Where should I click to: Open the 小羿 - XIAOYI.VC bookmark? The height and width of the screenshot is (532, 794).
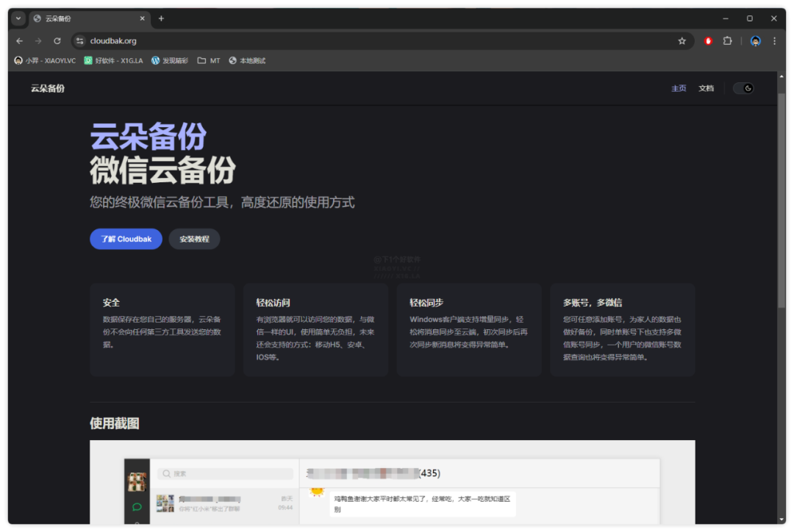click(45, 60)
